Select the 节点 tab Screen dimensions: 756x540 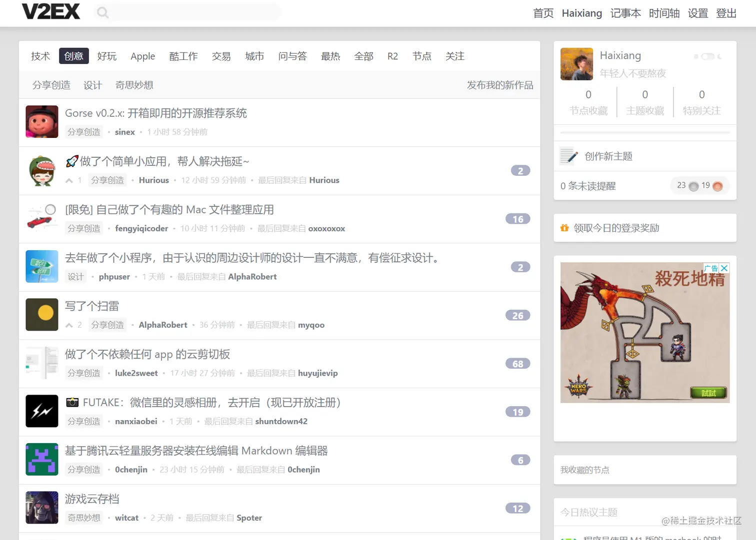422,56
